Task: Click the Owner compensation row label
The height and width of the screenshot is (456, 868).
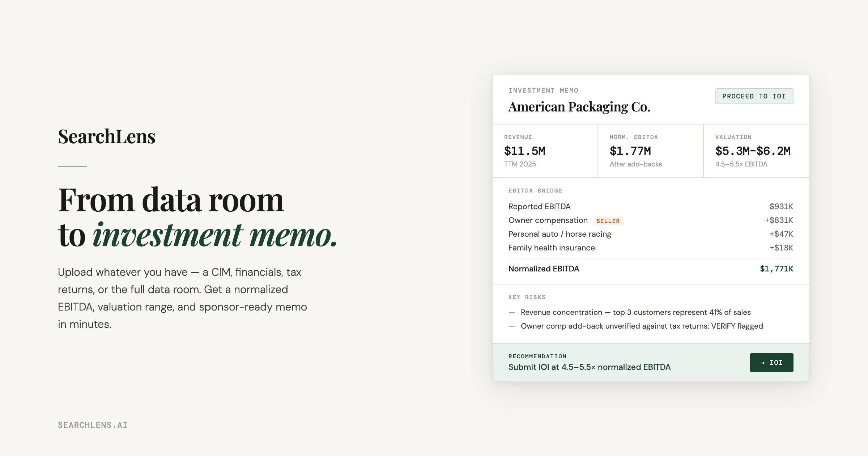Action: (548, 220)
